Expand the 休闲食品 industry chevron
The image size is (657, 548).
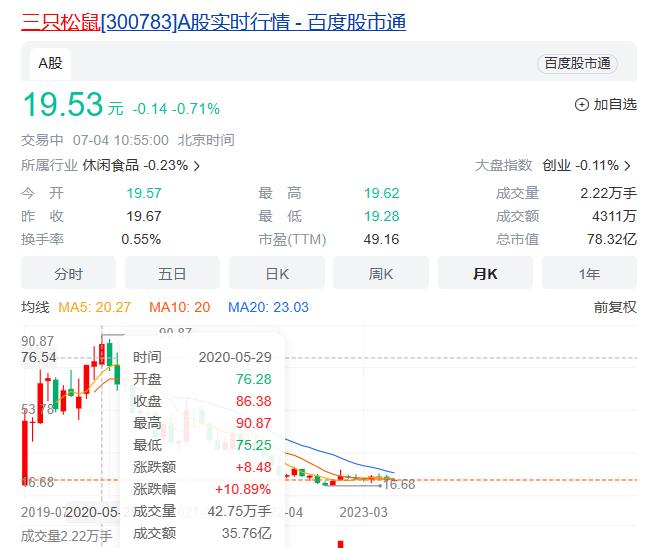pyautogui.click(x=197, y=166)
